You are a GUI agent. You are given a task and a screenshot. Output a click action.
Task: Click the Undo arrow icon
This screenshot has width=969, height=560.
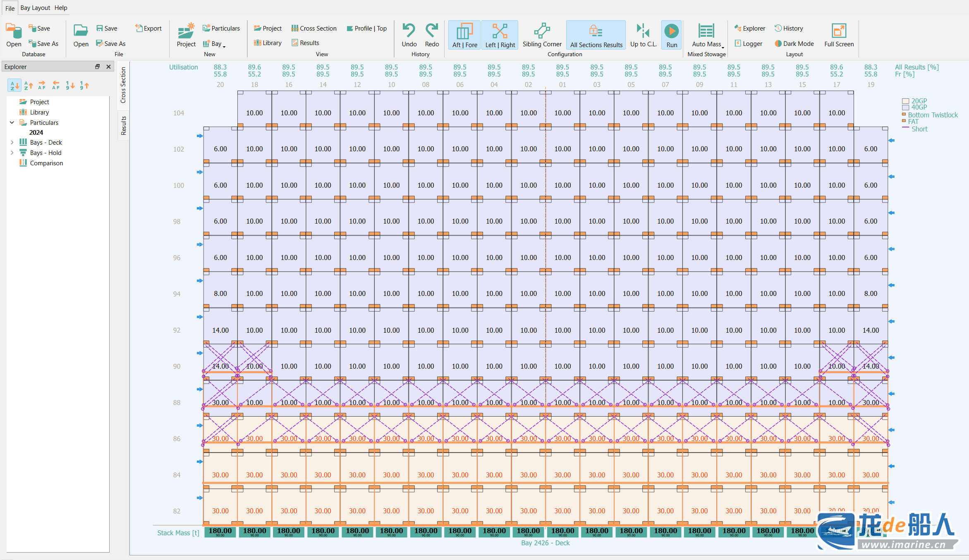pos(409,31)
